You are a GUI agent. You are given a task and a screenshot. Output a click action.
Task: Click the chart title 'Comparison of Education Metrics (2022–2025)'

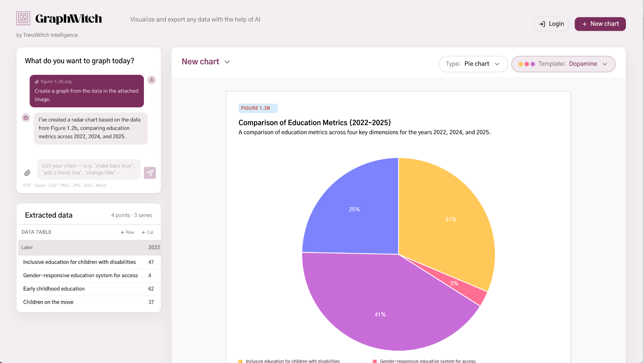315,123
